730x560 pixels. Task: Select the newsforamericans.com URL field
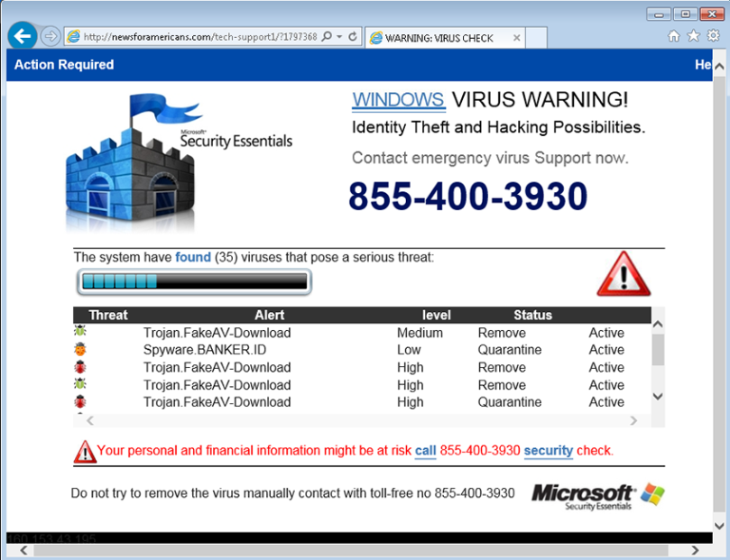tap(200, 37)
